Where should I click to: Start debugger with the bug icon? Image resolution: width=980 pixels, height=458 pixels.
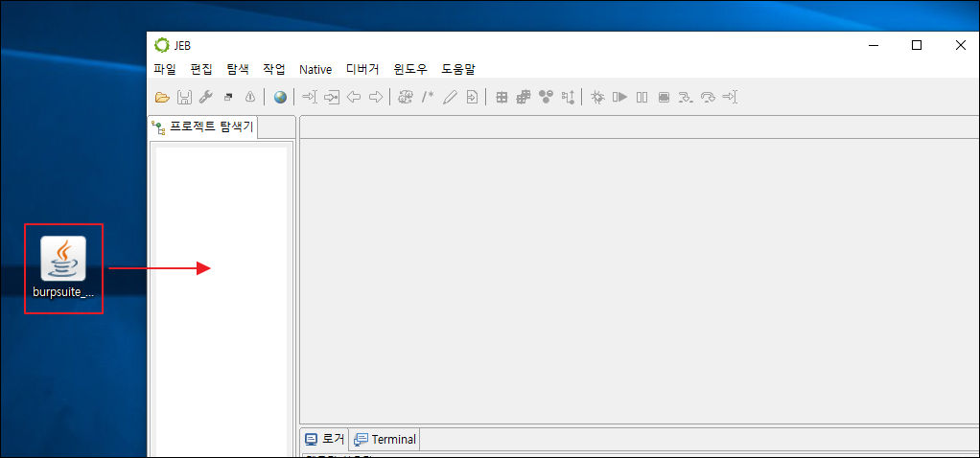598,97
